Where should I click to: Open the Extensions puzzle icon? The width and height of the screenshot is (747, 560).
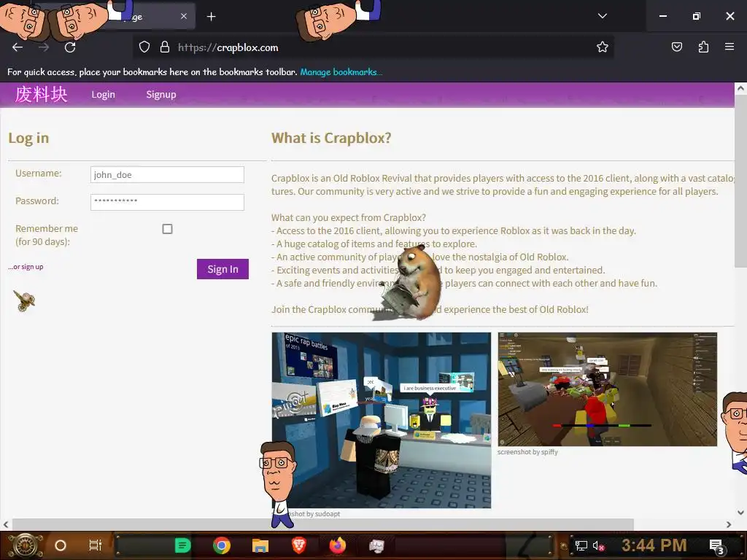(703, 47)
